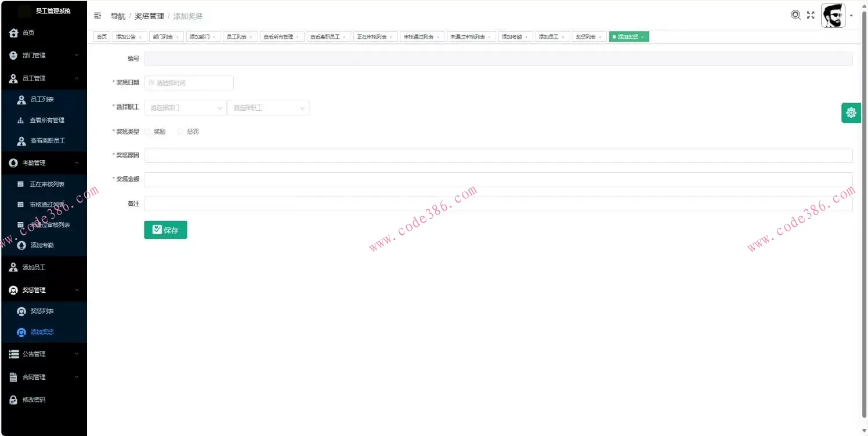Image resolution: width=868 pixels, height=436 pixels.
Task: Collapse the sidebar with the hamburger icon
Action: click(97, 16)
